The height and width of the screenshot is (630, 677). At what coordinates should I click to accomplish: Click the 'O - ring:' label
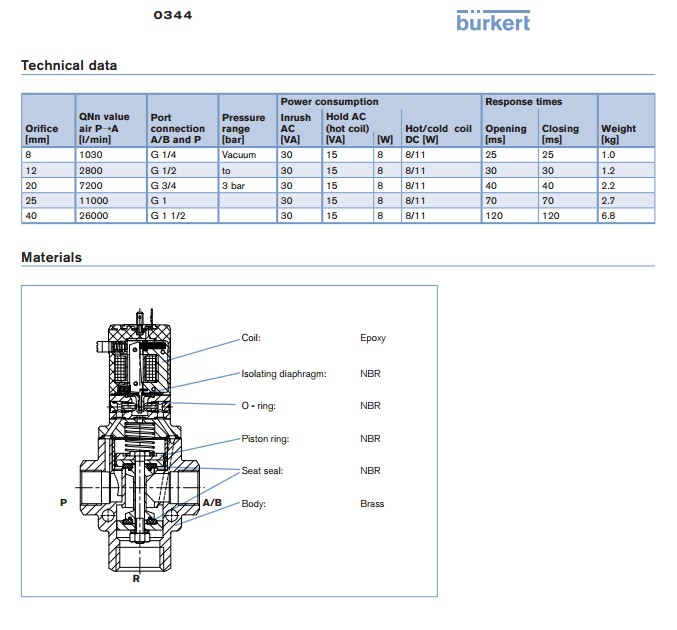tap(258, 406)
